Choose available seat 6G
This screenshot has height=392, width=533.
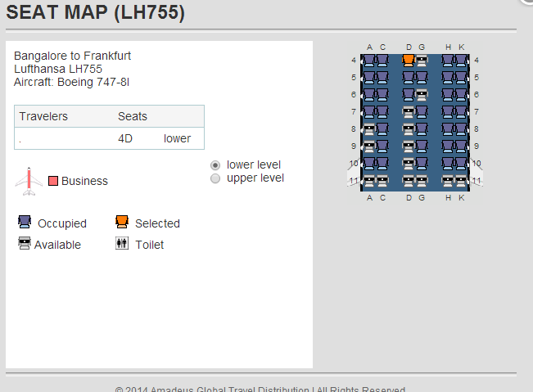[422, 94]
